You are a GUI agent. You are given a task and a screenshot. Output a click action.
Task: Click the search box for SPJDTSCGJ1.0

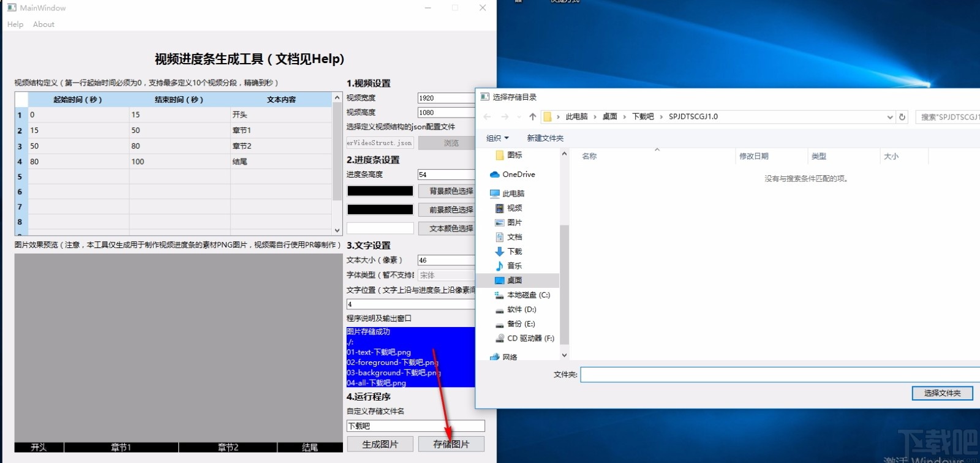[948, 116]
